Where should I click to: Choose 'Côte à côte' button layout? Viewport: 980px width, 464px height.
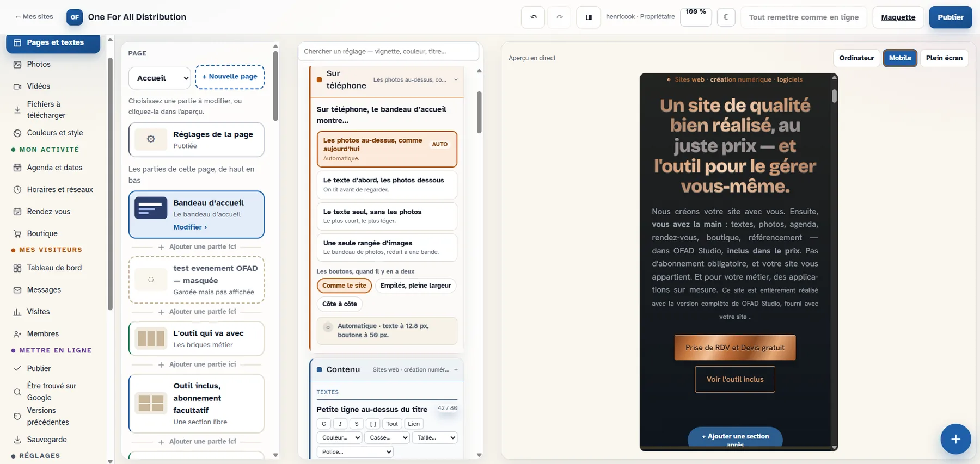[x=340, y=304]
